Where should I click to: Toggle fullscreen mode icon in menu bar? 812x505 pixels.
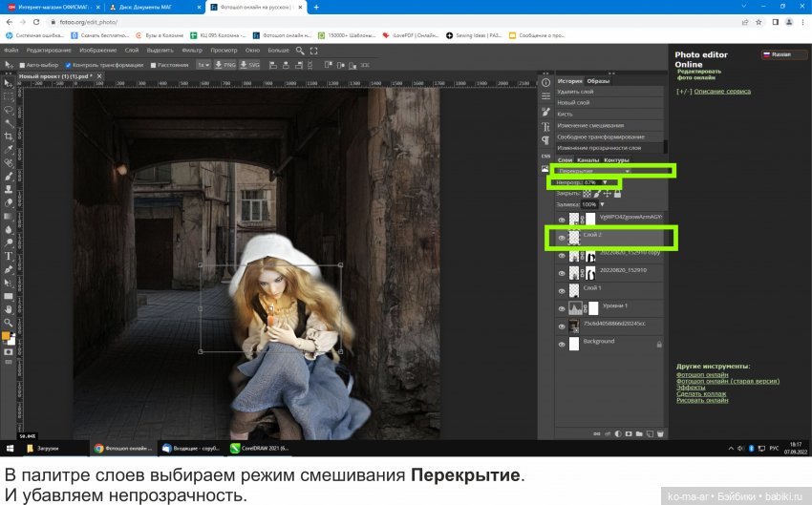313,51
